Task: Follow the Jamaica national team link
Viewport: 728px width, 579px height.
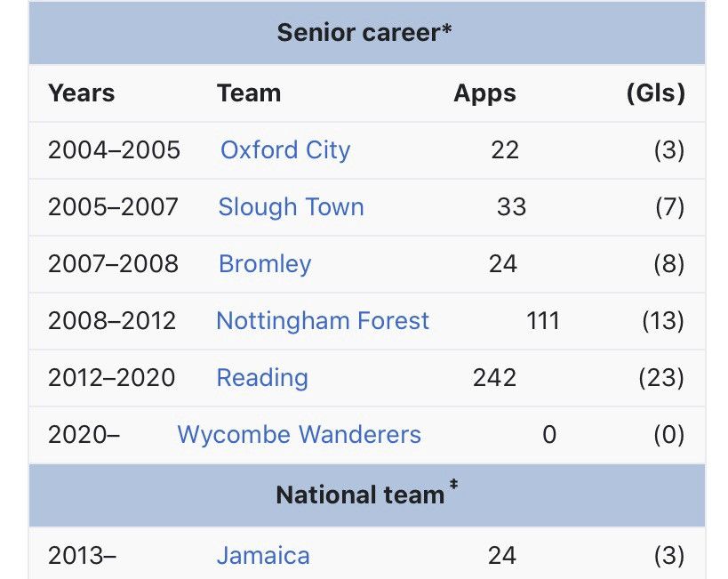Action: pyautogui.click(x=263, y=556)
